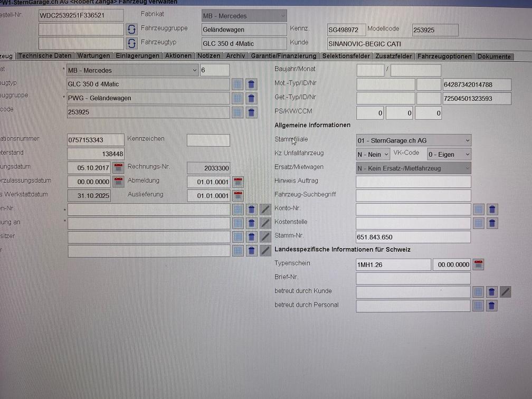Open calendar picker for Abmeldung date
Image resolution: width=532 pixels, height=399 pixels.
click(x=238, y=182)
